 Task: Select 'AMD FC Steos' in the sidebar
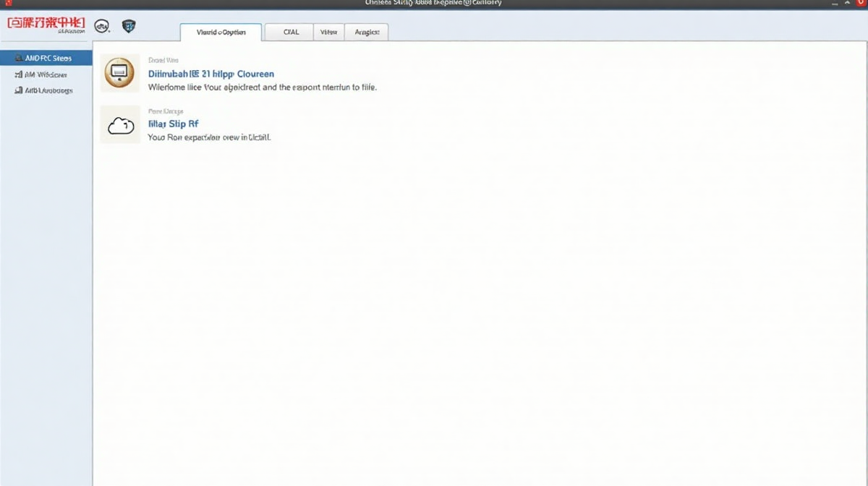pyautogui.click(x=46, y=58)
